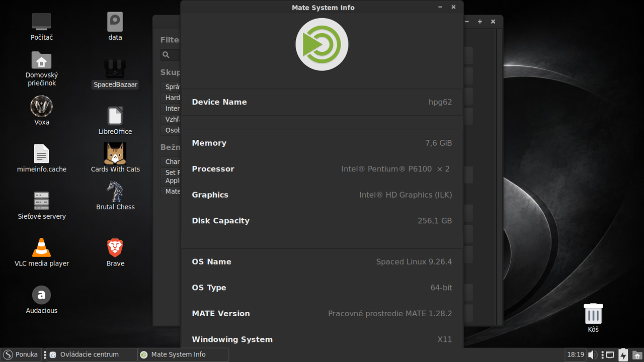Click the MATE logo in System Info
The image size is (644, 362).
(x=322, y=44)
